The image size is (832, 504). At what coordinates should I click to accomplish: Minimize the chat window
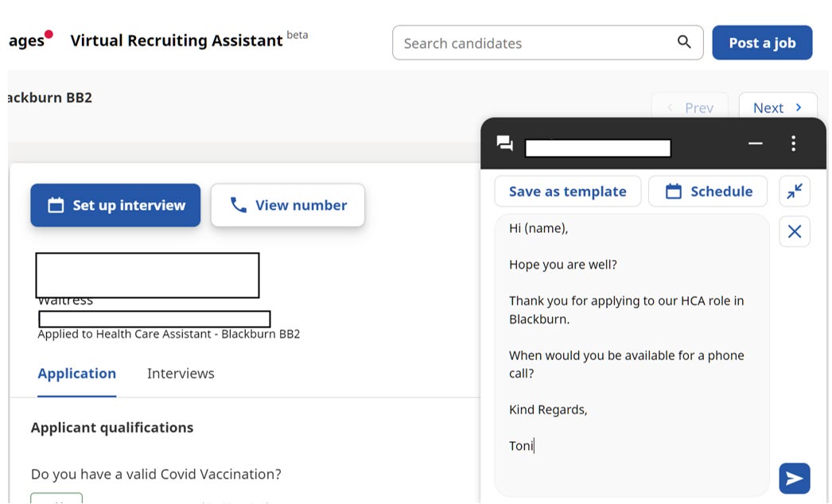tap(756, 144)
